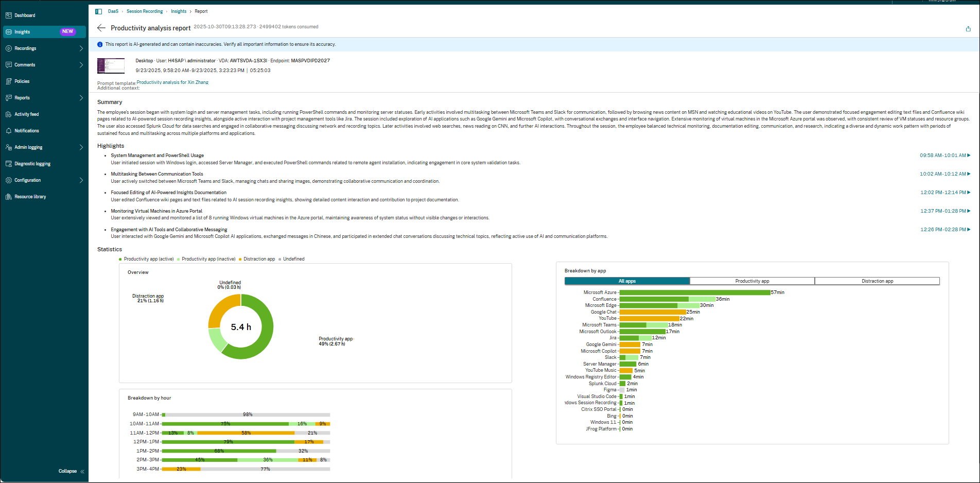980x483 pixels.
Task: Expand the Recordings menu chevron
Action: pos(81,48)
